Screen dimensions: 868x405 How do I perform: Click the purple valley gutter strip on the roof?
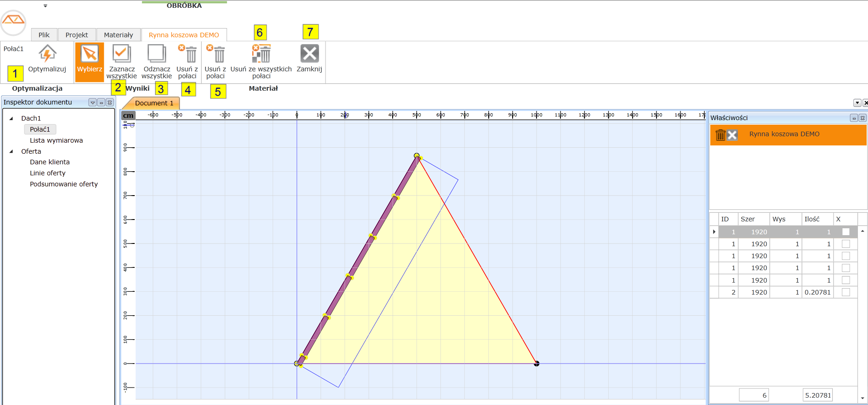pos(359,258)
